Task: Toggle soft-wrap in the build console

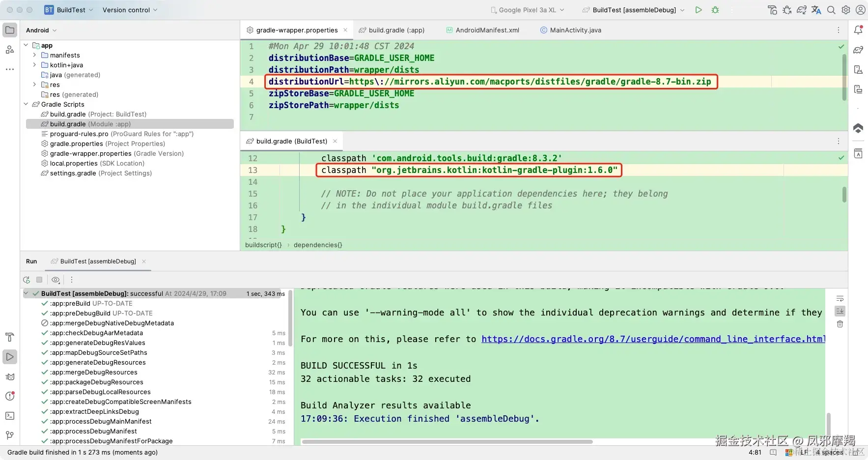Action: (840, 298)
